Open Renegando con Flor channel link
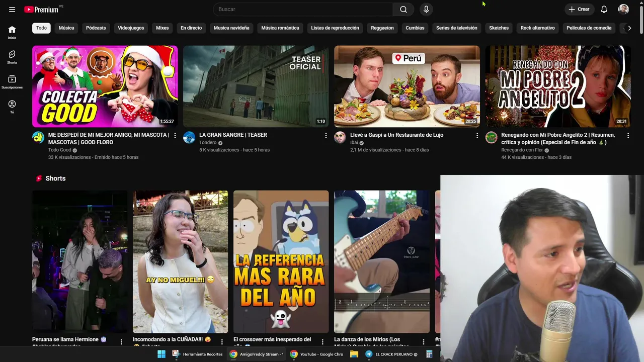Screen dimensions: 644x362 pyautogui.click(x=522, y=150)
